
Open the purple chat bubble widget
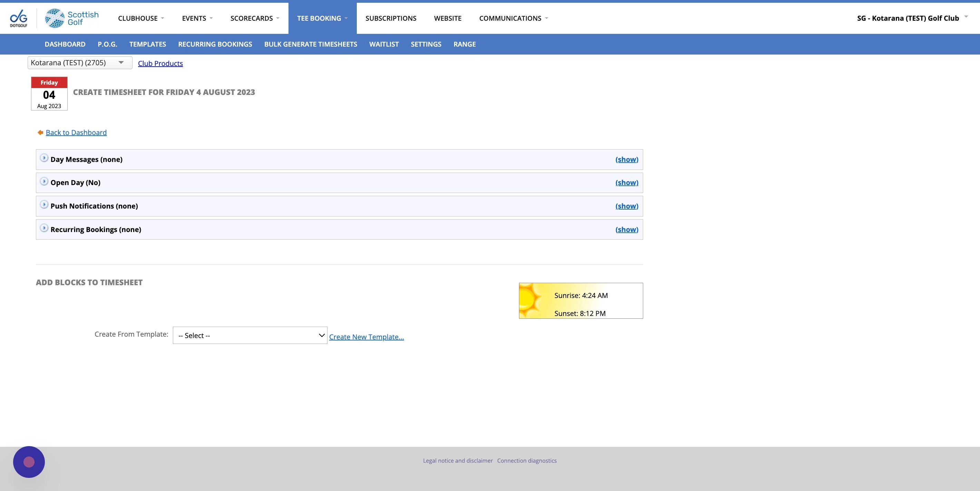pos(29,462)
